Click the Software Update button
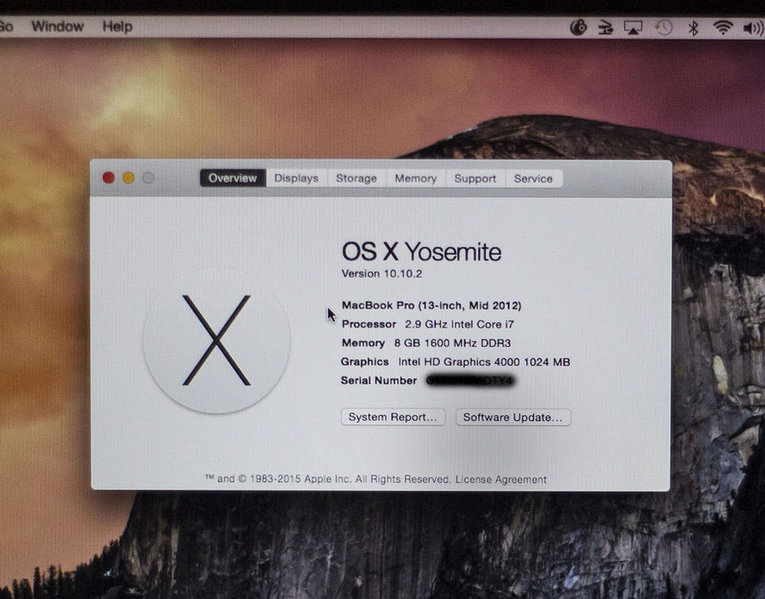The height and width of the screenshot is (599, 765). [x=513, y=417]
